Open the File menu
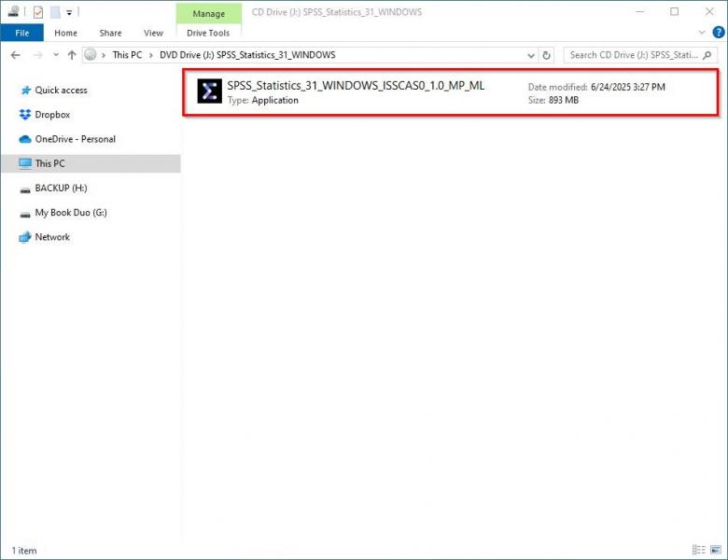This screenshot has width=728, height=560. (x=20, y=33)
